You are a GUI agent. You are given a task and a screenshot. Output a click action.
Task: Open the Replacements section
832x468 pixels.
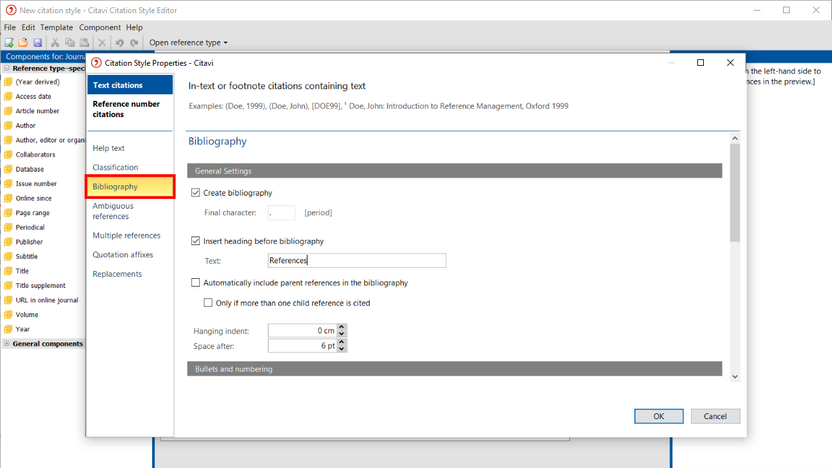[x=117, y=274]
